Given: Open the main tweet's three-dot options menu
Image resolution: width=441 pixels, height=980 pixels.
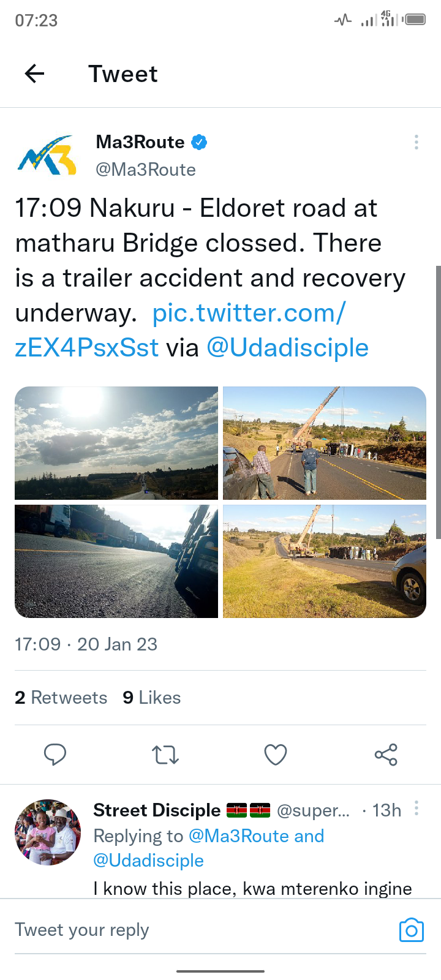Looking at the screenshot, I should [x=417, y=143].
